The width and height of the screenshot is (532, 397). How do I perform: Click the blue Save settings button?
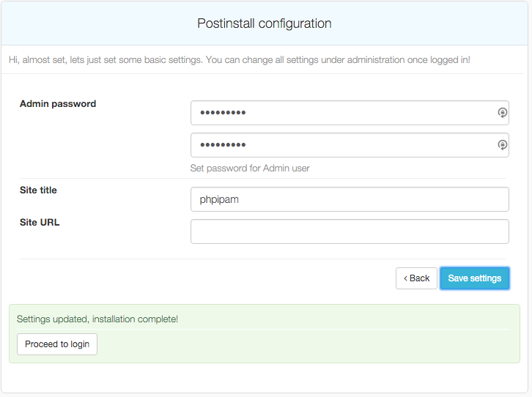click(x=474, y=278)
